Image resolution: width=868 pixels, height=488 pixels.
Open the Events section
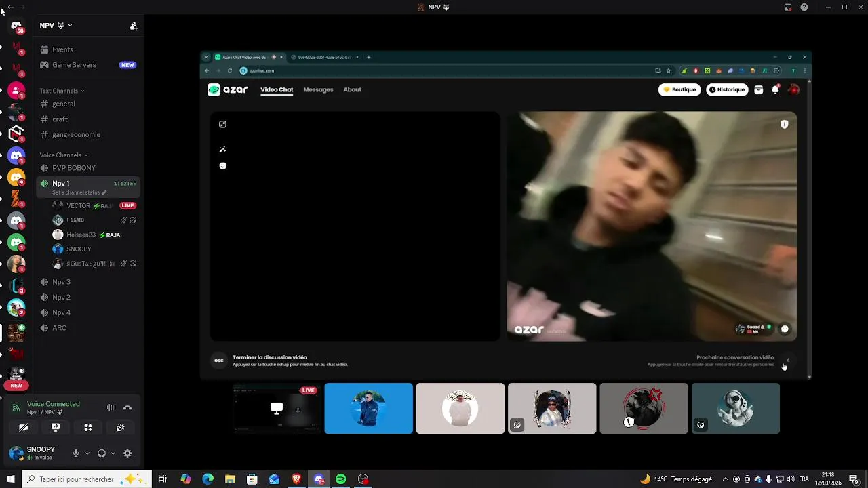tap(88, 49)
